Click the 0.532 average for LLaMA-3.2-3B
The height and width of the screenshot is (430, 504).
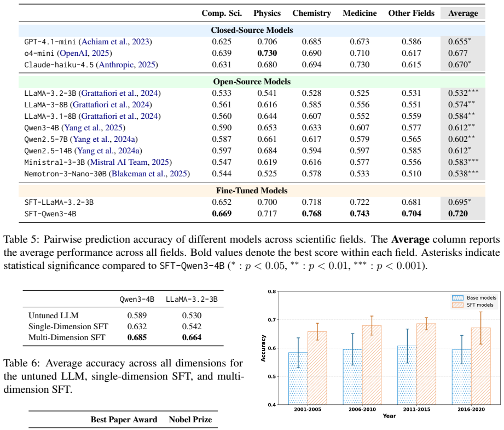click(x=458, y=93)
